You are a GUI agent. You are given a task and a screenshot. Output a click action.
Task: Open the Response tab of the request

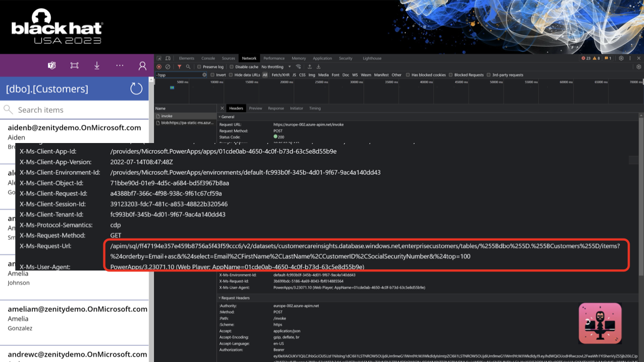[276, 108]
